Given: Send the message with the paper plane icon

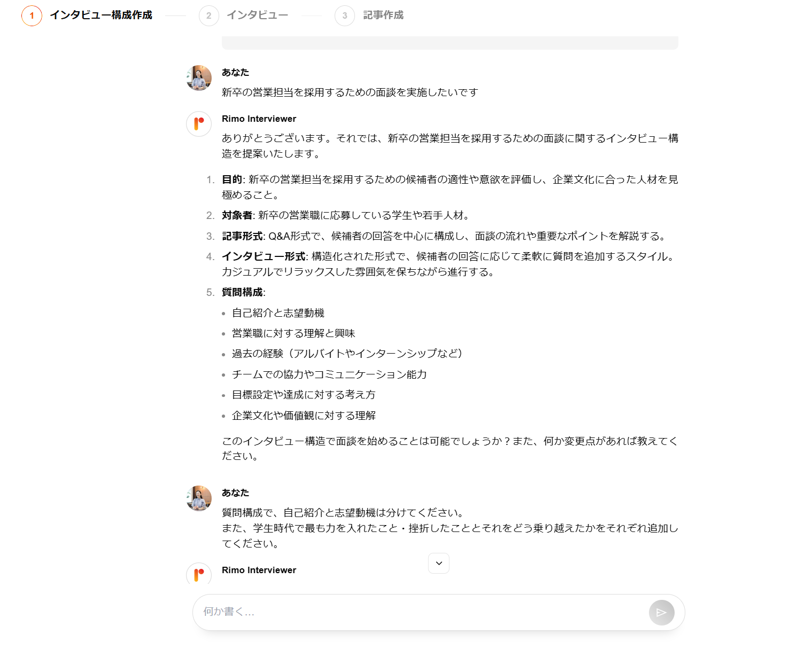Looking at the screenshot, I should 661,613.
